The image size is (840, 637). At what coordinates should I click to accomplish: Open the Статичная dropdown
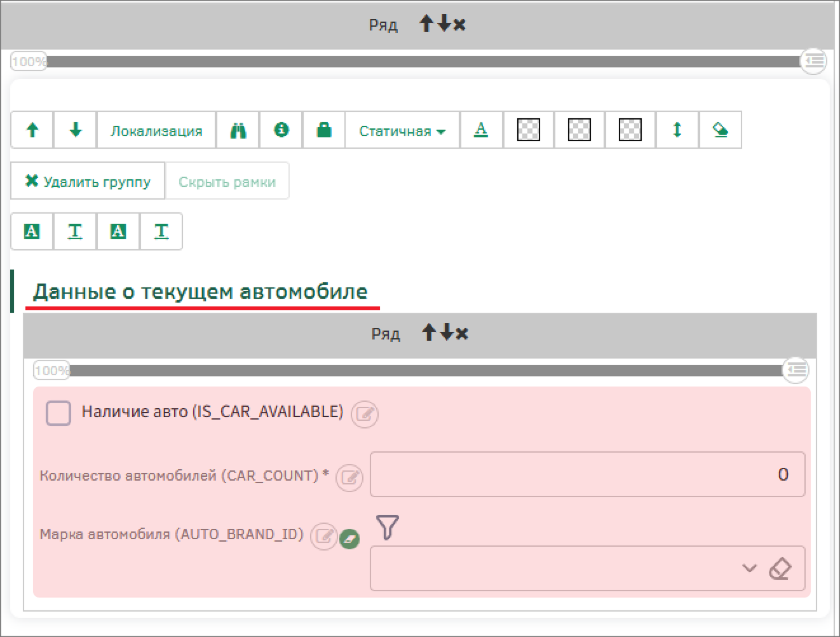pos(402,130)
